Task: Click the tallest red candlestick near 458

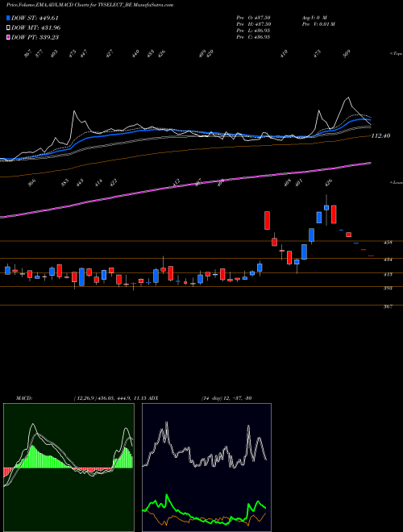Action: pos(268,220)
